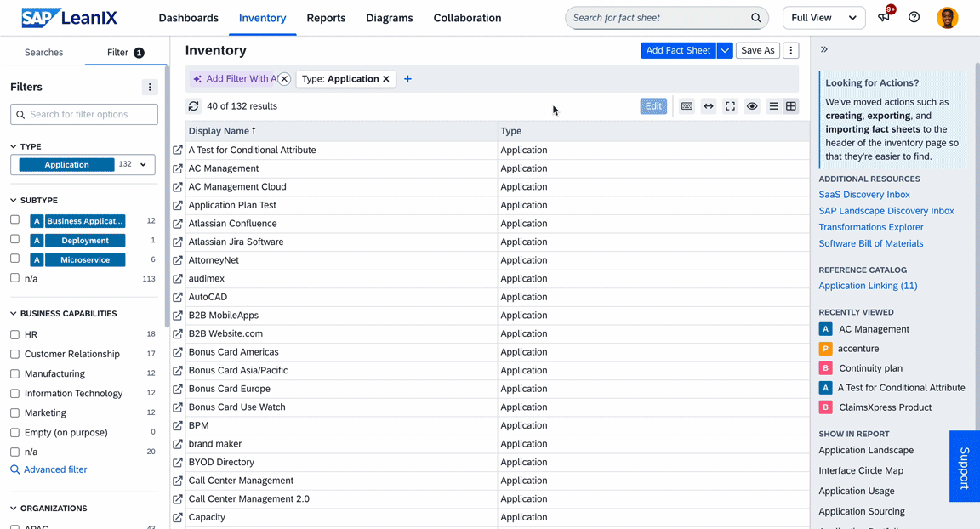Check the Deployment subtype checkbox
Viewport: 980px width, 529px height.
15,239
